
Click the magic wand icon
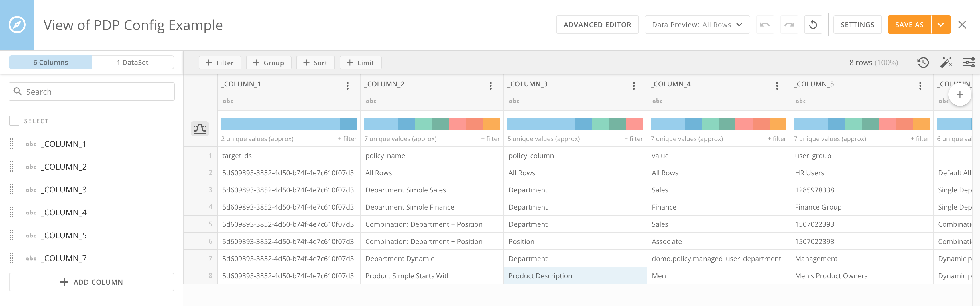pyautogui.click(x=946, y=62)
